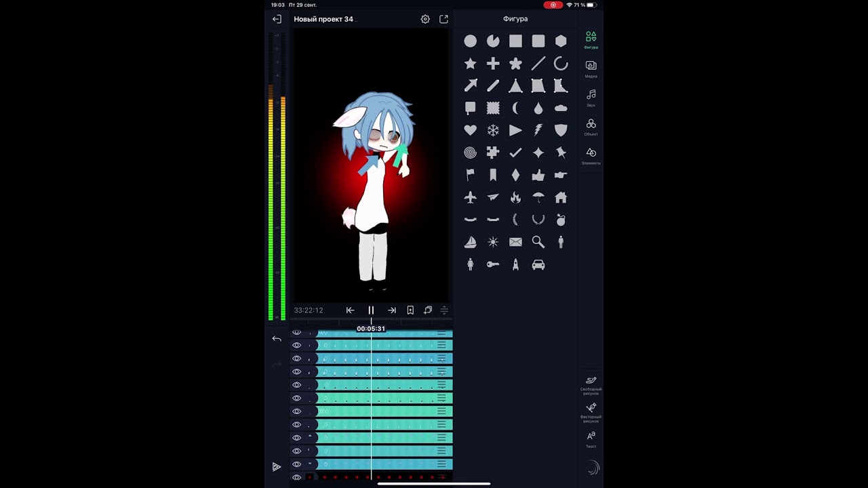This screenshot has height=488, width=868.
Task: Tap the export share icon
Action: 443,19
